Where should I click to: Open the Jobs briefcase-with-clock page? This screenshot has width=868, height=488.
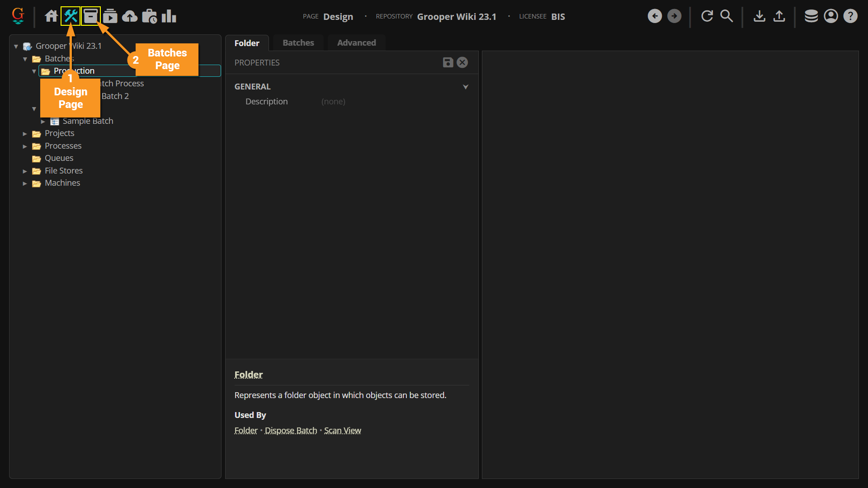(x=149, y=16)
